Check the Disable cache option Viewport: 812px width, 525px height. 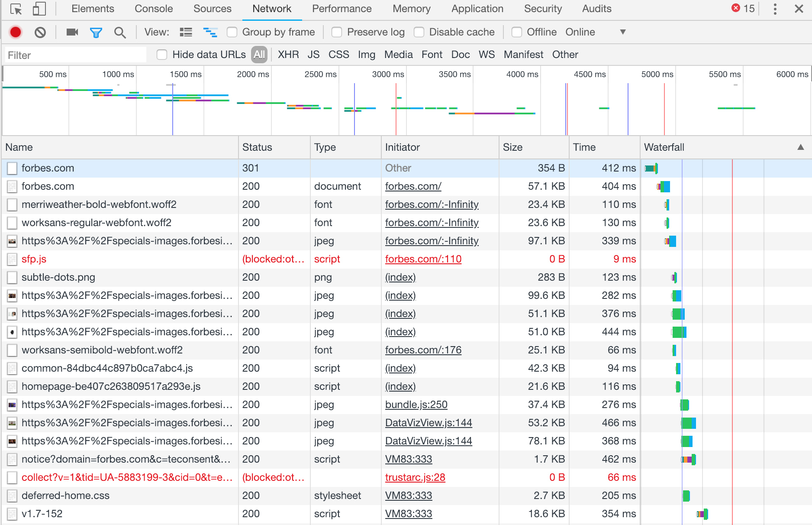[419, 32]
